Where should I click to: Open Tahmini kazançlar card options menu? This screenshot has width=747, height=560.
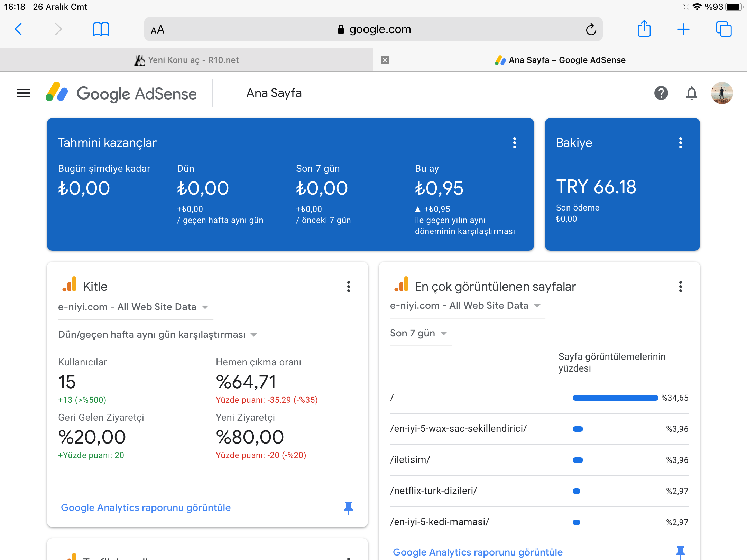(515, 143)
